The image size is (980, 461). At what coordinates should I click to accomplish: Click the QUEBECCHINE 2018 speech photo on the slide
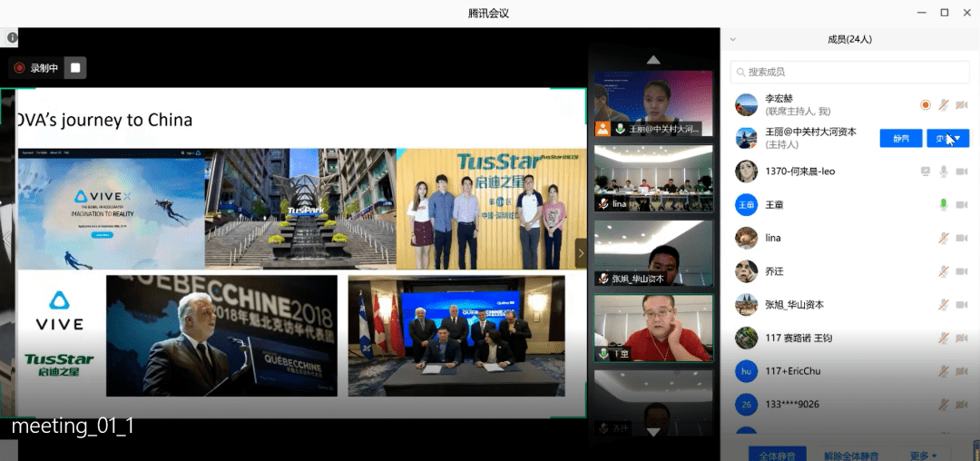(222, 336)
